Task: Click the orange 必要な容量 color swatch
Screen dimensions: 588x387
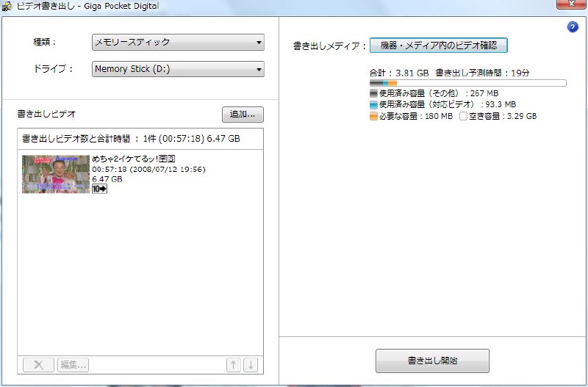Action: [373, 116]
